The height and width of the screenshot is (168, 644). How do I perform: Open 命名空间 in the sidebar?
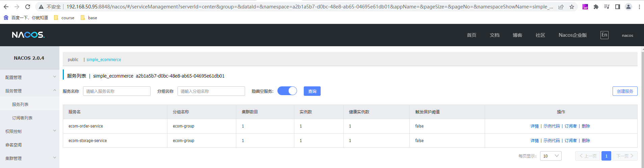coord(30,145)
